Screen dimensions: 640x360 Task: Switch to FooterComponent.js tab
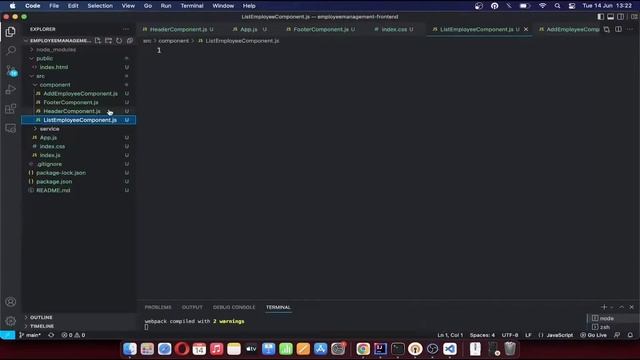(321, 29)
